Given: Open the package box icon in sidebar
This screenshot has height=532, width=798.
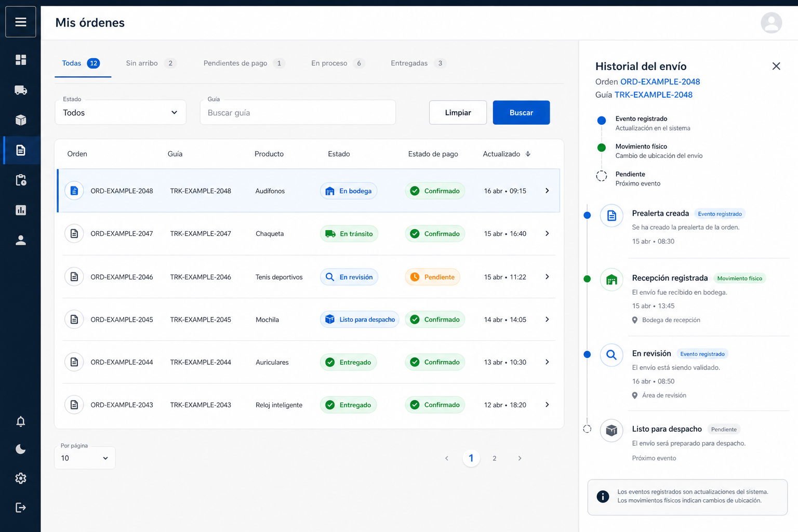Looking at the screenshot, I should pos(21,120).
